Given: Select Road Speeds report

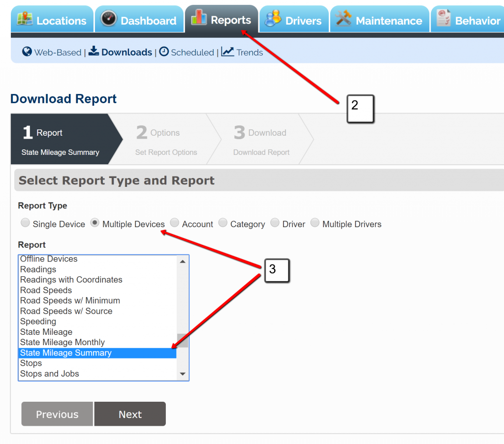Looking at the screenshot, I should click(x=98, y=290).
